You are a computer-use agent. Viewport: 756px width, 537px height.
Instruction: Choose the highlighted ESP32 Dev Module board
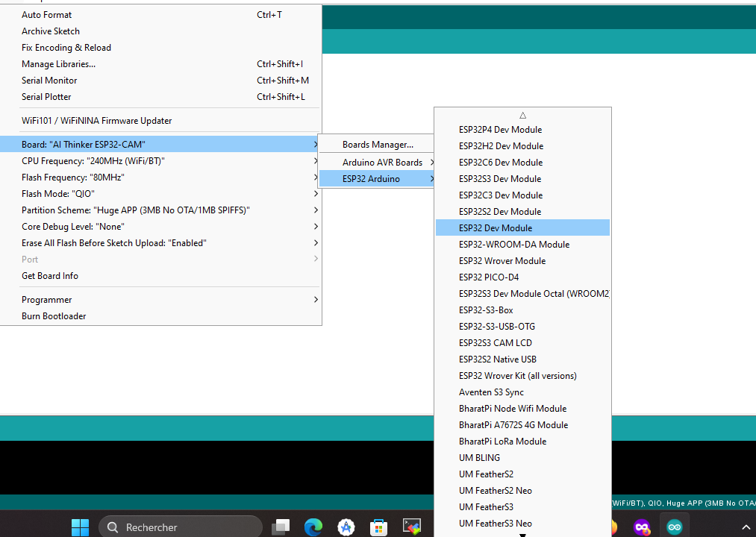point(522,227)
